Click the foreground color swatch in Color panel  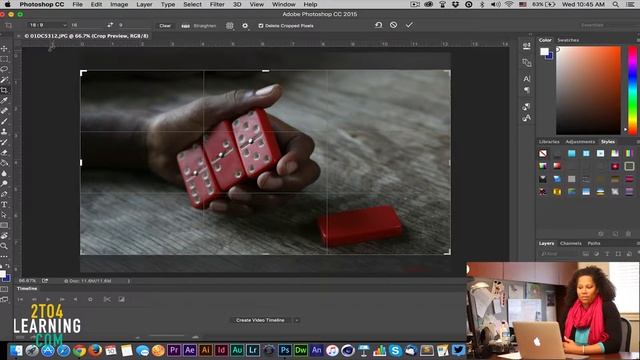click(544, 51)
